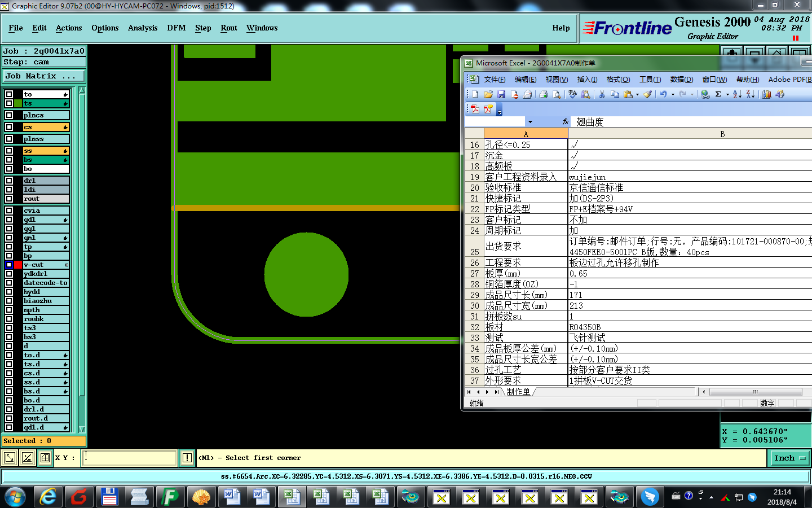The height and width of the screenshot is (508, 812).
Task: Open the Genesis DFM menu
Action: (x=176, y=28)
